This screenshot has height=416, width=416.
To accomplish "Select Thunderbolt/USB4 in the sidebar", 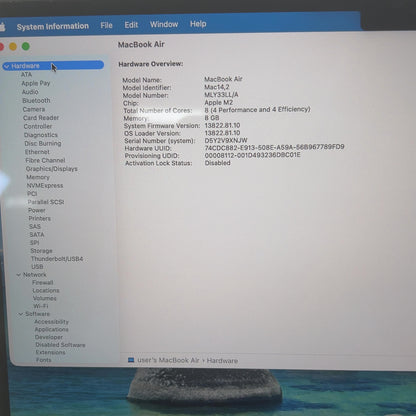I will coord(57,259).
